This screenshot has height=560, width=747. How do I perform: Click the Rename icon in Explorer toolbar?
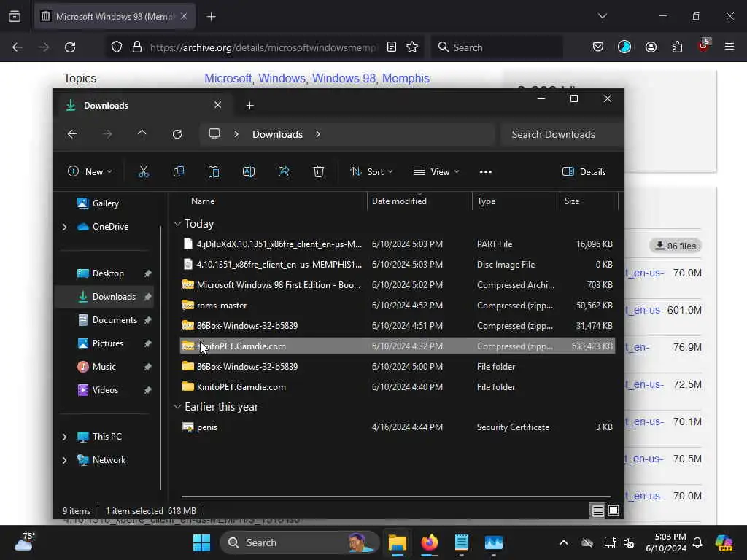249,171
